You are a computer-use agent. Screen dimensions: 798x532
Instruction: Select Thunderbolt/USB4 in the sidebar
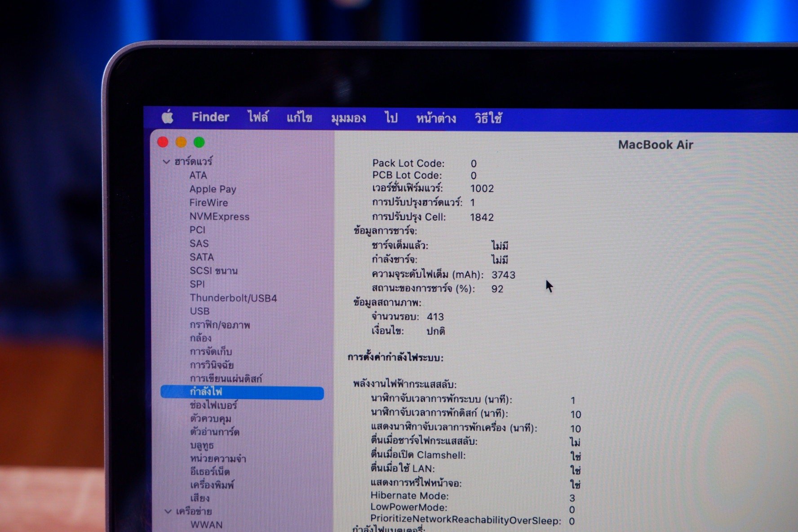coord(233,298)
